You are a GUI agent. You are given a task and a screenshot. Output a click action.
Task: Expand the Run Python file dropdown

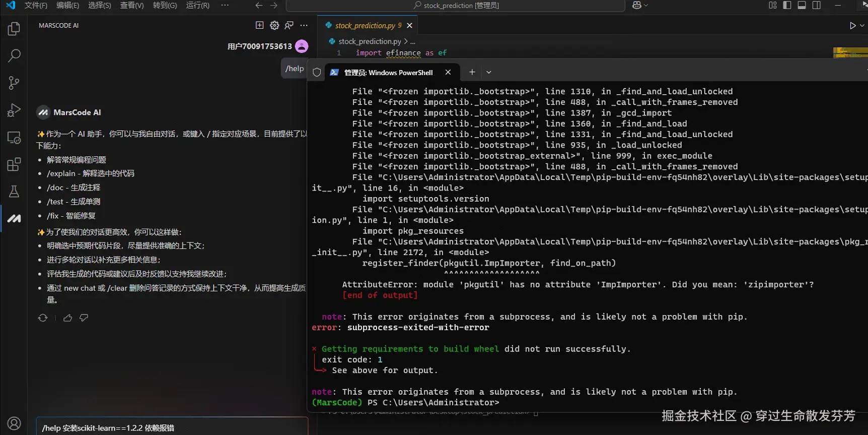[862, 26]
